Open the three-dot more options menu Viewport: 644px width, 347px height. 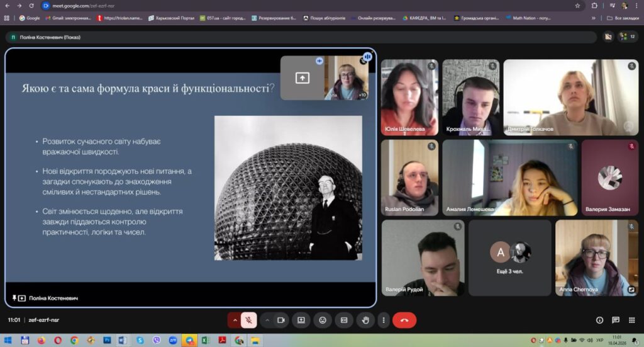pyautogui.click(x=384, y=320)
